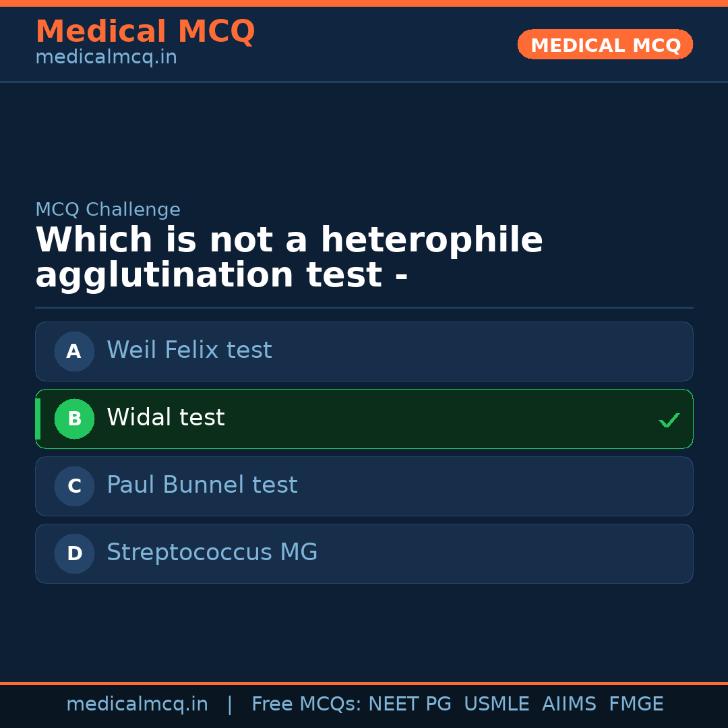Select the Widal test answer
728x728 pixels.
[166, 418]
